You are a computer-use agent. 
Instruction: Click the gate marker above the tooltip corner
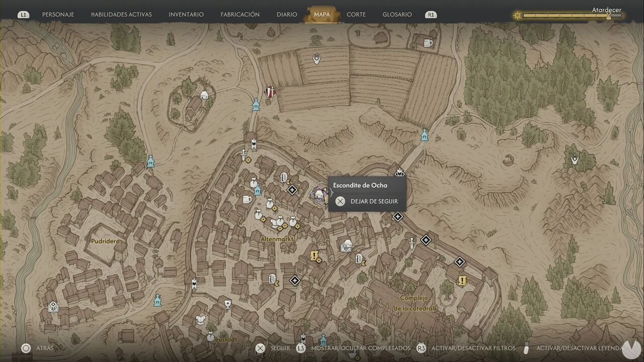399,173
